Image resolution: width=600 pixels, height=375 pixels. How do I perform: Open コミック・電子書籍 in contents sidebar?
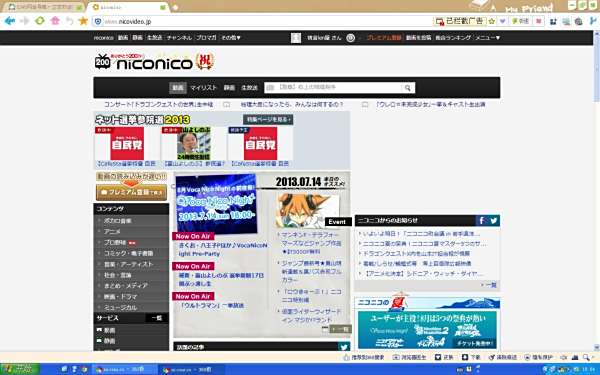pyautogui.click(x=129, y=253)
